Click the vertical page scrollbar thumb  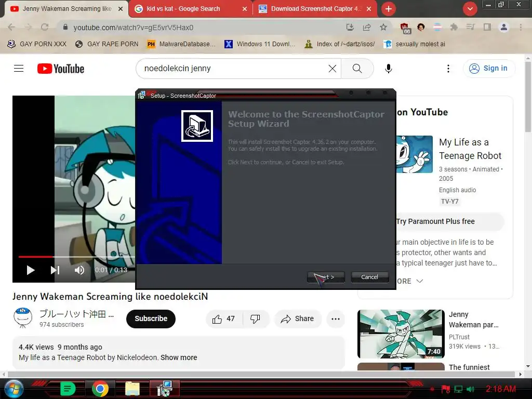[528, 96]
